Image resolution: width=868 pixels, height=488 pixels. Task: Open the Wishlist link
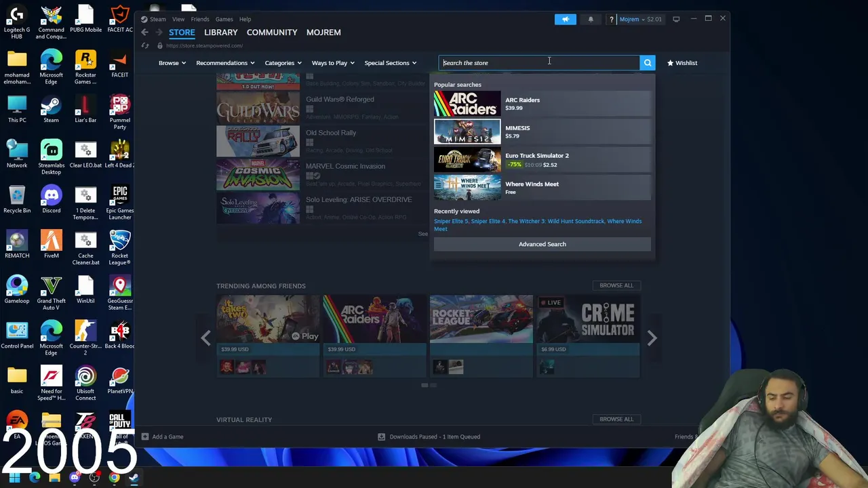682,63
